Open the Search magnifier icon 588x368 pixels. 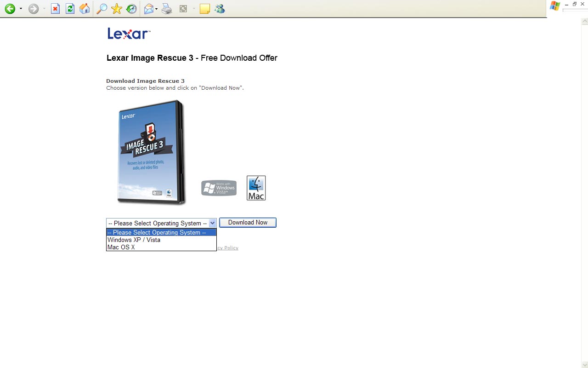pos(102,9)
